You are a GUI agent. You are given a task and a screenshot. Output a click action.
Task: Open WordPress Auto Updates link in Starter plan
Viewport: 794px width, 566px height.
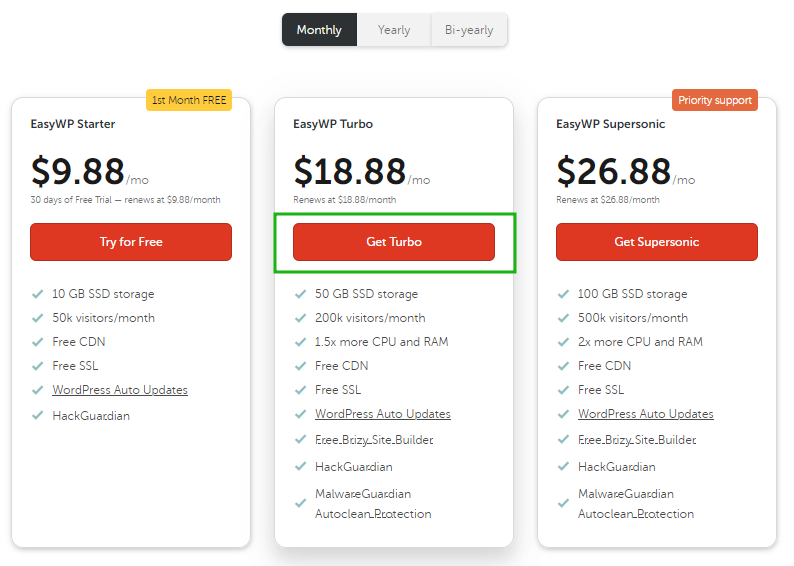120,390
